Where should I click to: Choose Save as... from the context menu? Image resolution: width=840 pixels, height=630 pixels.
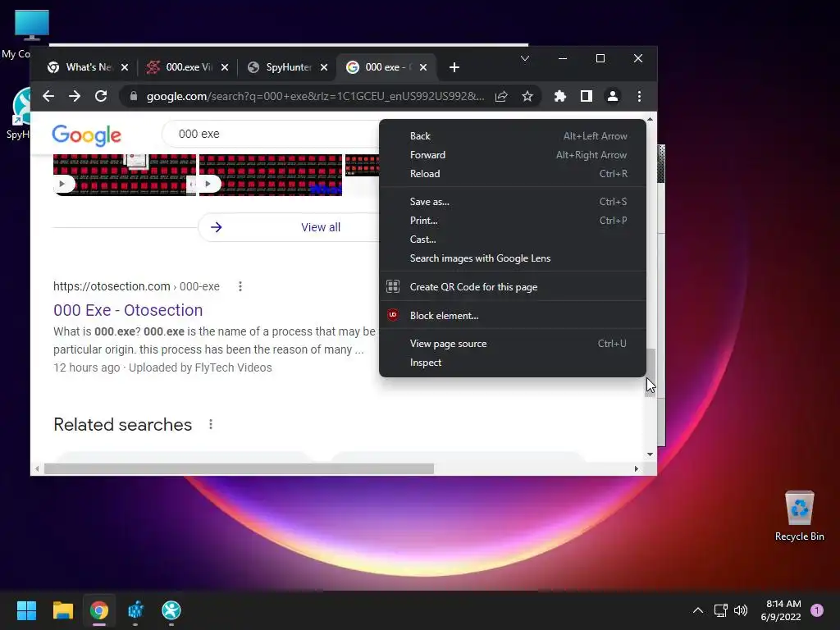(x=513, y=202)
